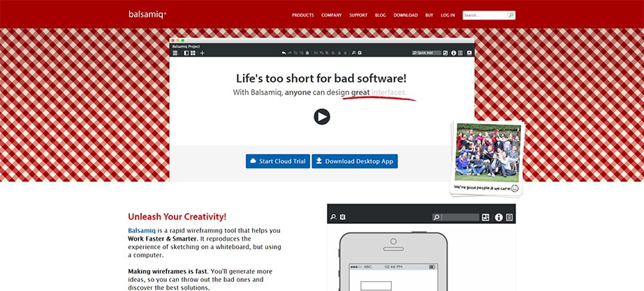Click the Redo arrow in the hero mockup toolbar
644x291 pixels.
tap(290, 53)
